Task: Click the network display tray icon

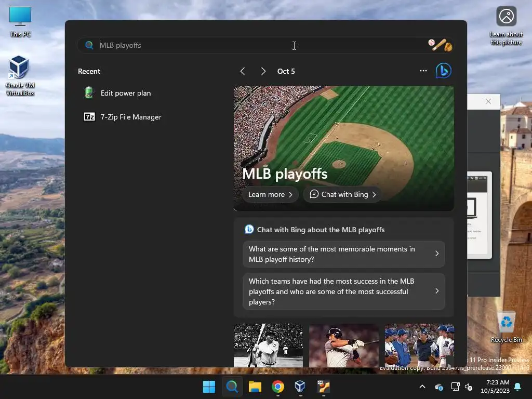Action: click(x=455, y=387)
